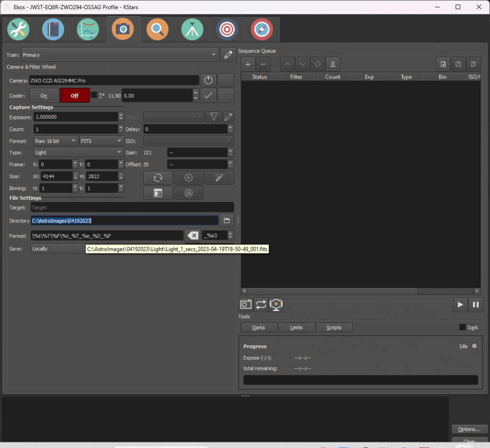Image resolution: width=490 pixels, height=448 pixels.
Task: Remove job with minus icon
Action: coord(263,65)
